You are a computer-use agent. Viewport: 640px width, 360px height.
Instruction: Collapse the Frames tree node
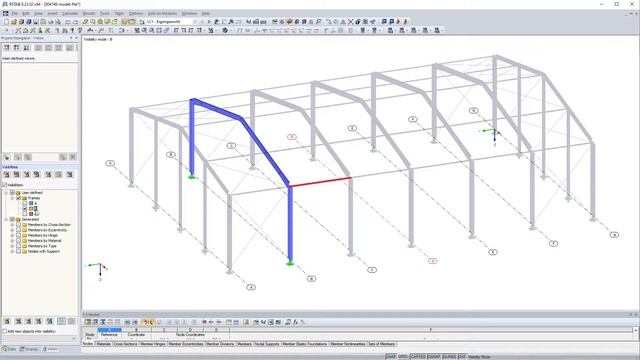pos(12,198)
